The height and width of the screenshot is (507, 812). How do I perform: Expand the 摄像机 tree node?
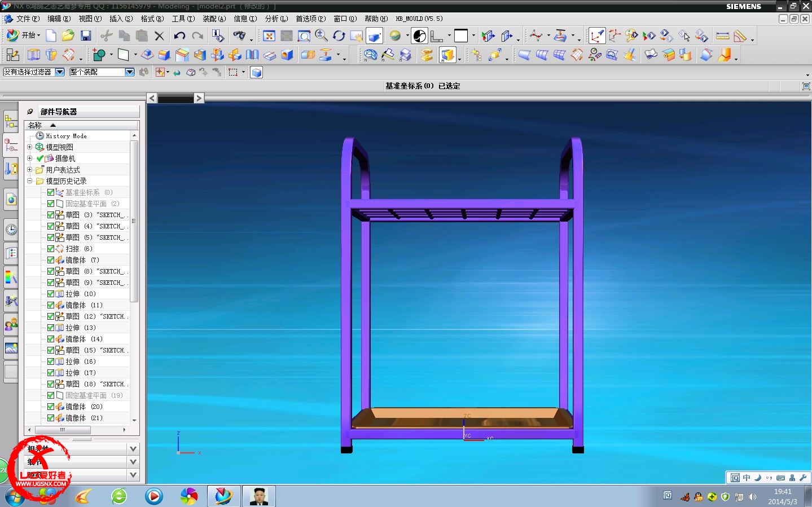[x=30, y=158]
